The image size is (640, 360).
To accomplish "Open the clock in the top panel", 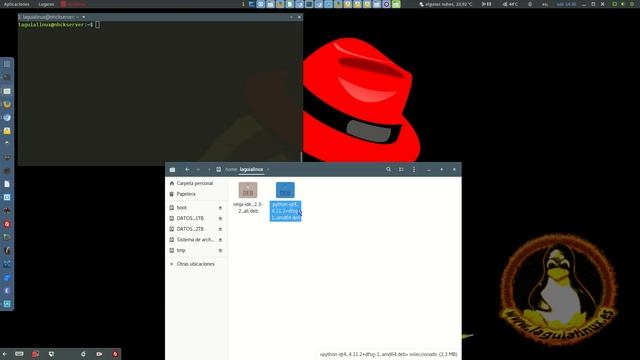I will [567, 4].
